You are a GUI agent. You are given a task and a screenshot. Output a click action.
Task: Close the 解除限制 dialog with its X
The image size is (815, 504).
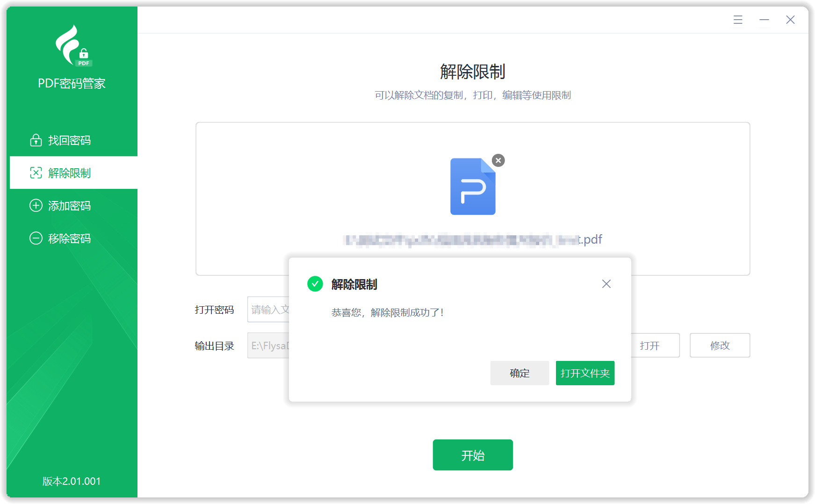[x=606, y=284]
